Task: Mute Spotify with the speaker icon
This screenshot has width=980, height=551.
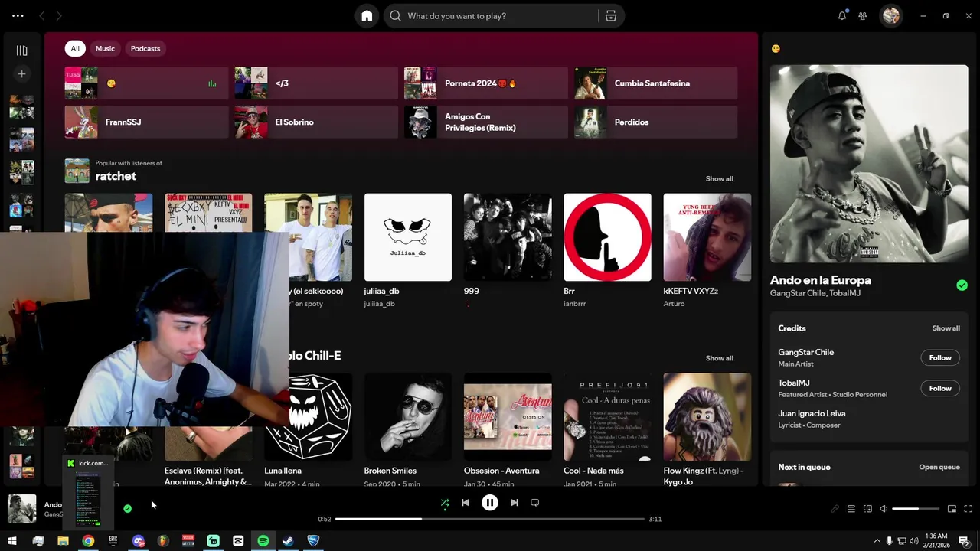Action: [x=884, y=509]
